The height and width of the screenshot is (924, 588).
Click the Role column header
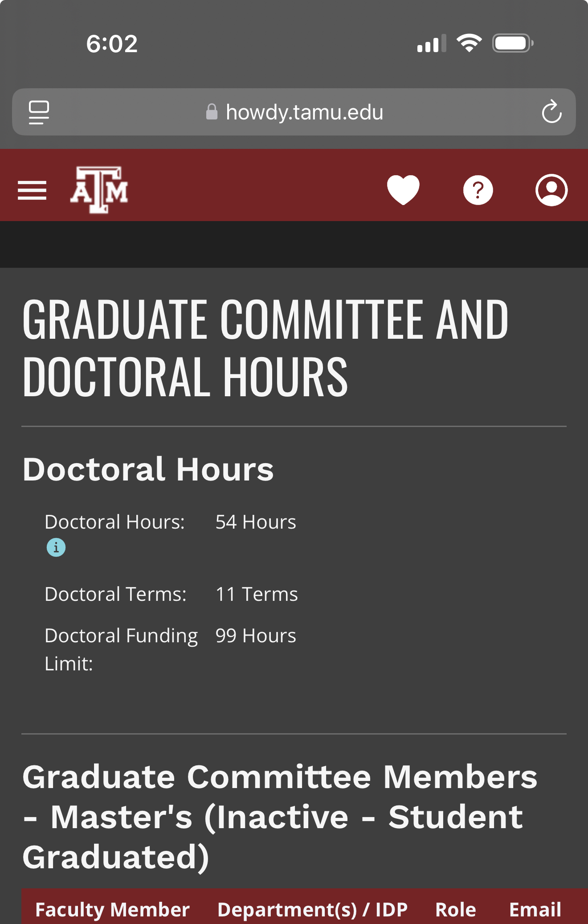(455, 909)
